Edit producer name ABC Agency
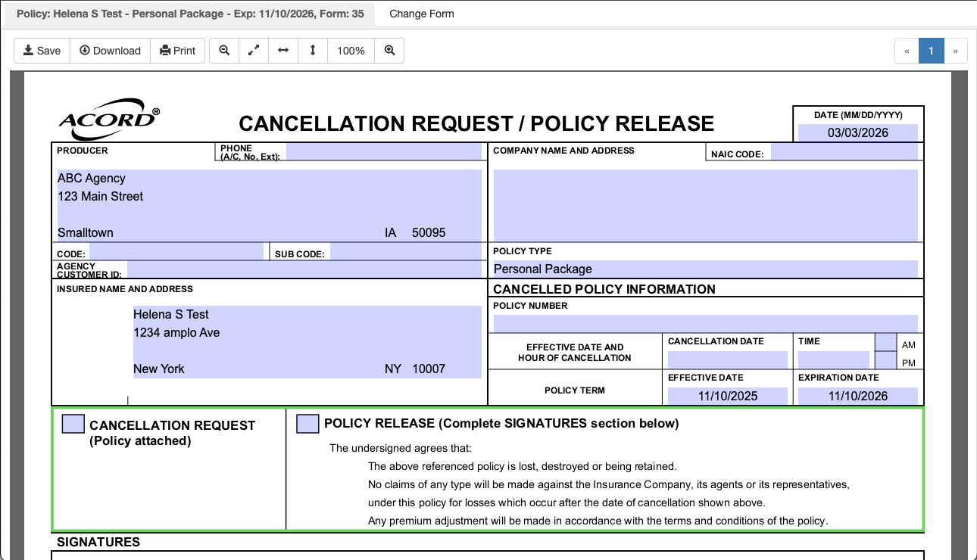The width and height of the screenshot is (977, 560). click(270, 179)
